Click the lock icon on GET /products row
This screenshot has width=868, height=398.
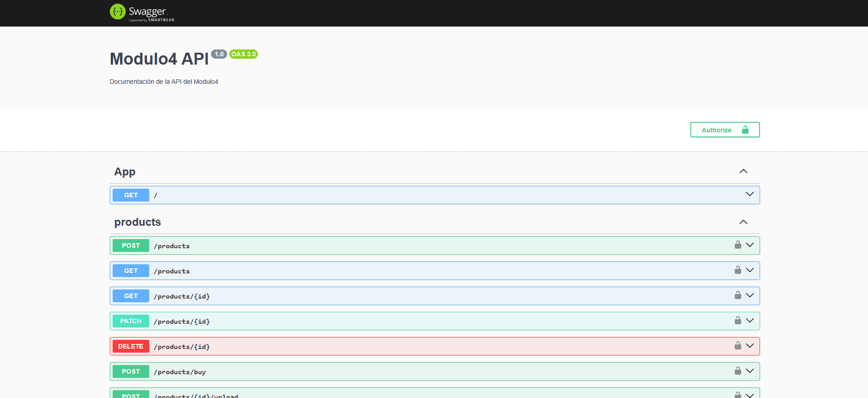pyautogui.click(x=738, y=270)
